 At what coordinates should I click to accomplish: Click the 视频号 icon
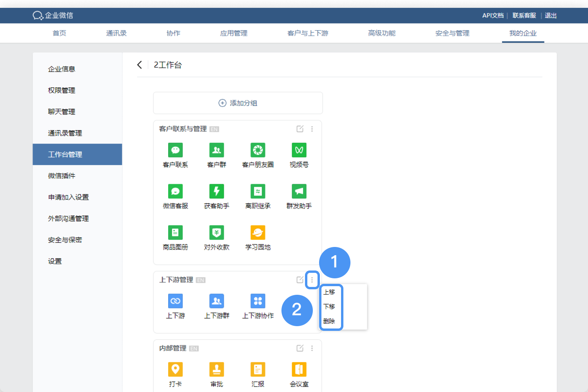tap(299, 150)
